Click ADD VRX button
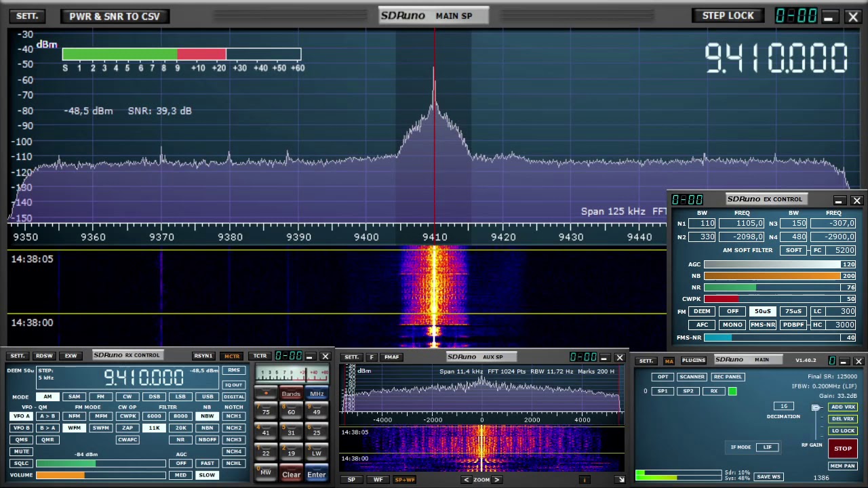868x488 pixels. coord(842,407)
